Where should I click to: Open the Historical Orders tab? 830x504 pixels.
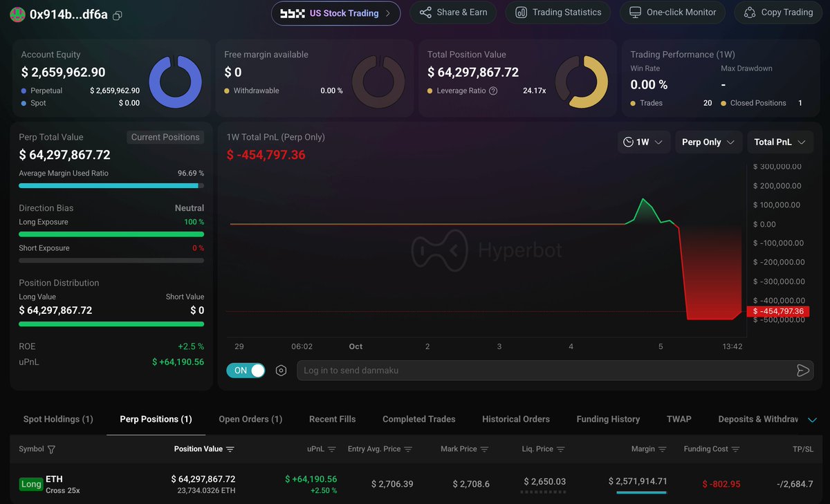click(516, 419)
